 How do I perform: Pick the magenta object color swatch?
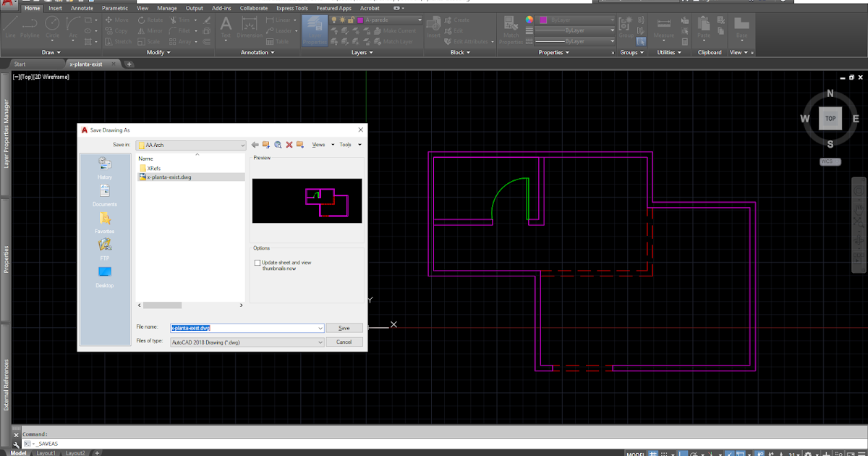[543, 20]
